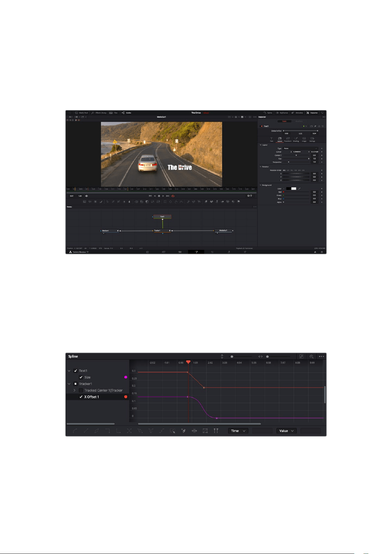The height and width of the screenshot is (554, 392).
Task: Click the Perspective slider in Inspector
Action: coord(296,162)
